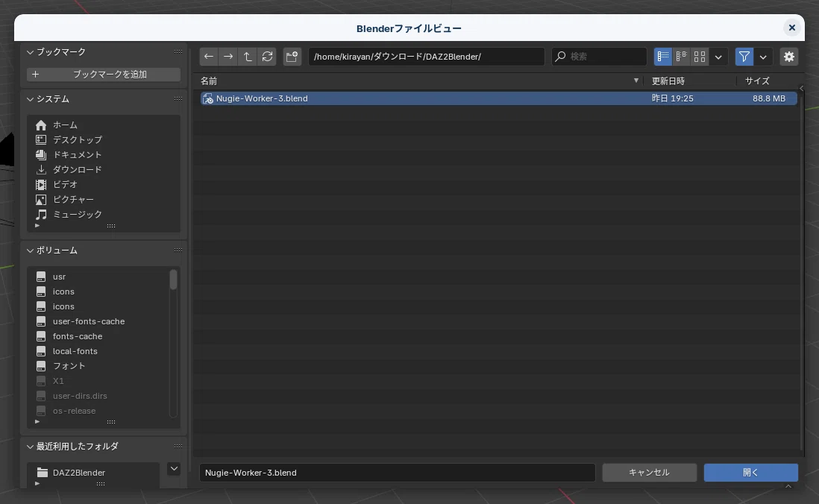Sort by 名前 column header
Viewport: 819px width, 504px height.
point(421,81)
